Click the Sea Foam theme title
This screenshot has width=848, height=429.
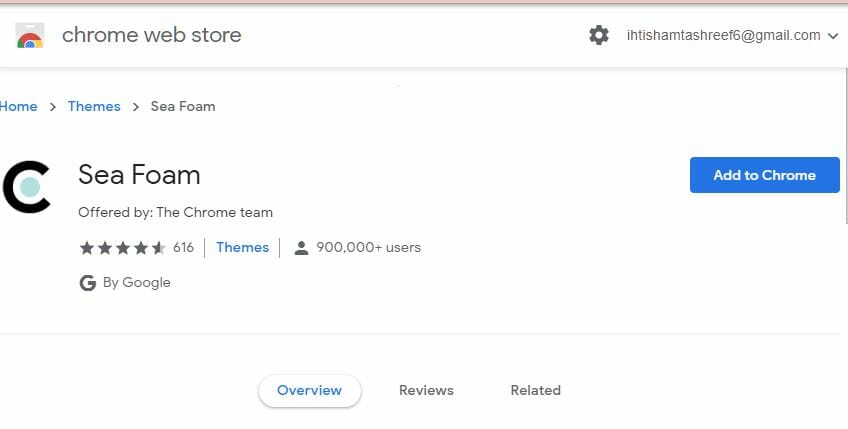coord(139,175)
